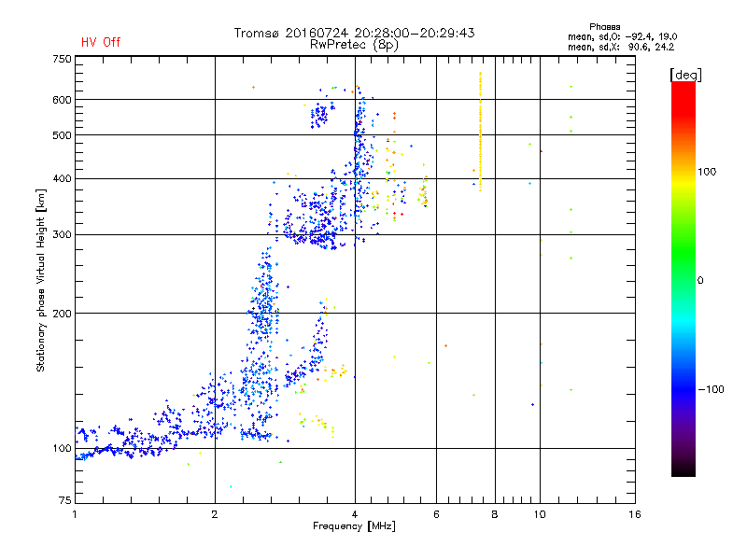747x560 pixels.
Task: Select 'mean, sd,X: 90.6, 24.2' statistics line
Action: pyautogui.click(x=621, y=48)
